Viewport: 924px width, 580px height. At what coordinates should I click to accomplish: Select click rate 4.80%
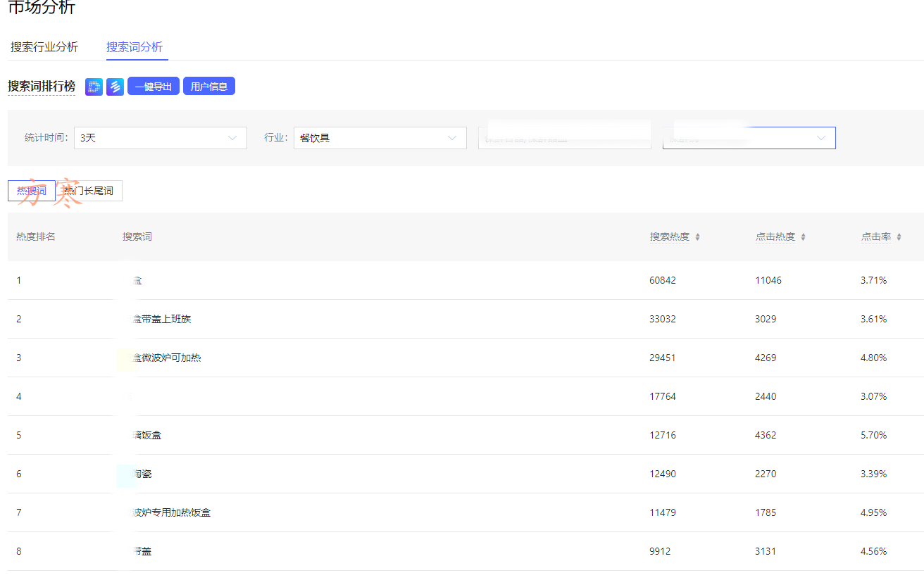tap(874, 358)
